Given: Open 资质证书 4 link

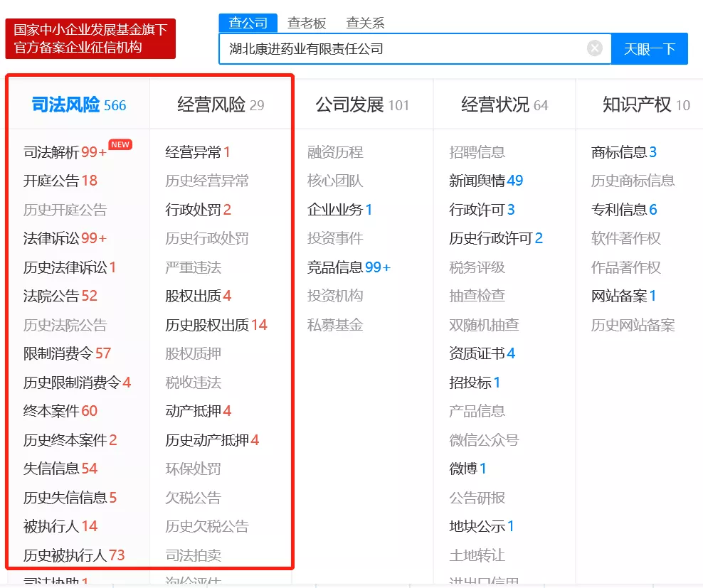Looking at the screenshot, I should (x=482, y=353).
